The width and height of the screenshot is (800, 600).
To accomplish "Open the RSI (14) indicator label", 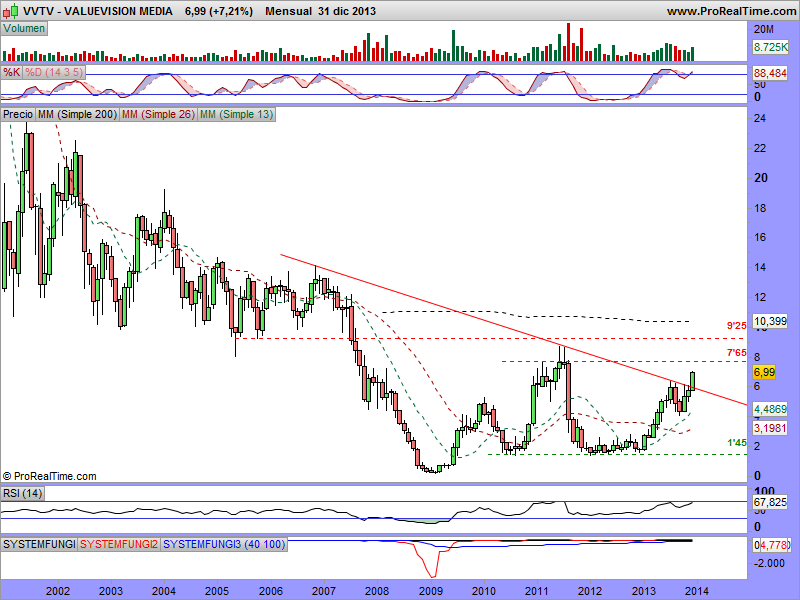I will coord(22,493).
